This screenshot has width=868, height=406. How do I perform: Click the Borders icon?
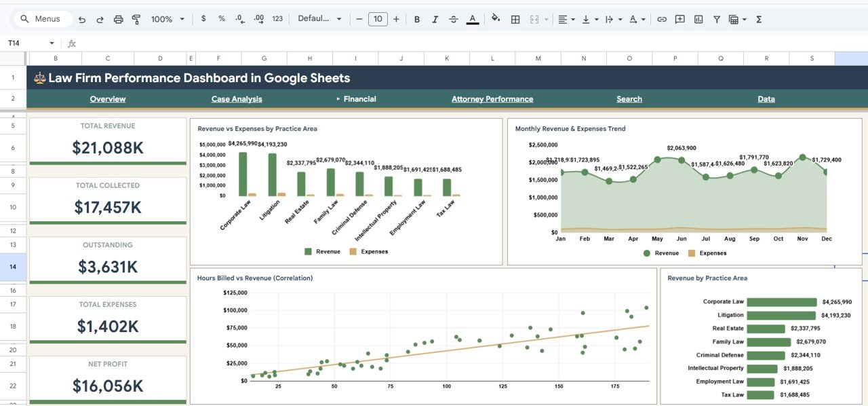(515, 19)
